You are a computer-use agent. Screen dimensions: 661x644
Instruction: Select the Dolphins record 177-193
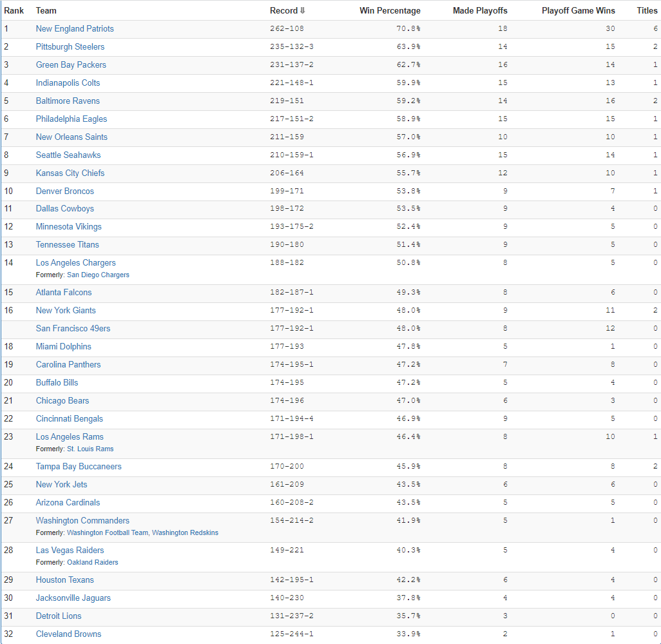pyautogui.click(x=287, y=347)
